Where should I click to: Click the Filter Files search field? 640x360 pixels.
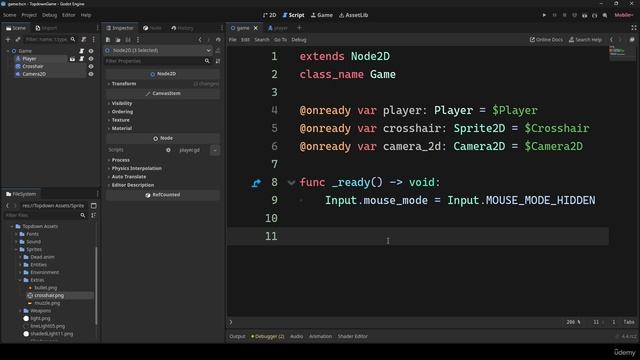[45, 215]
